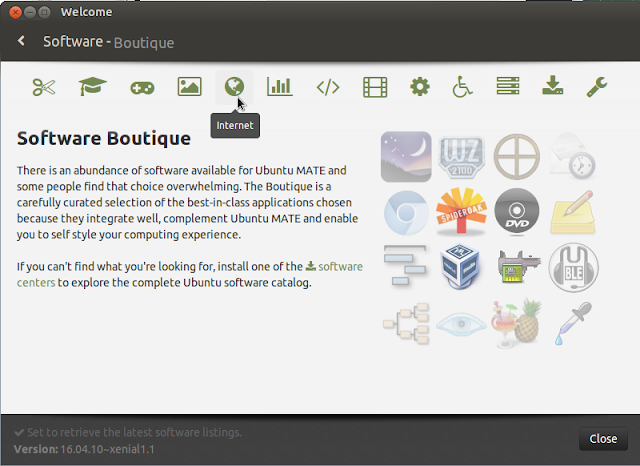640x466 pixels.
Task: Click the Gantt chart planner app icon
Action: click(x=406, y=265)
